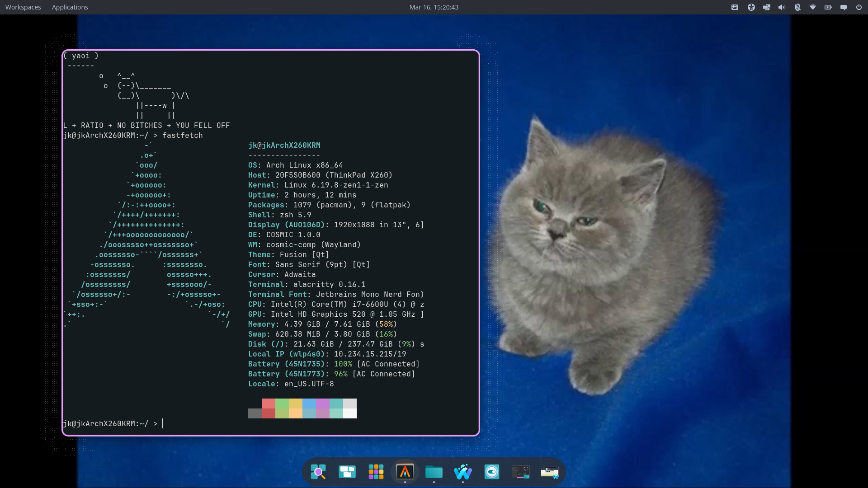Open the Wike app icon in dock

462,472
